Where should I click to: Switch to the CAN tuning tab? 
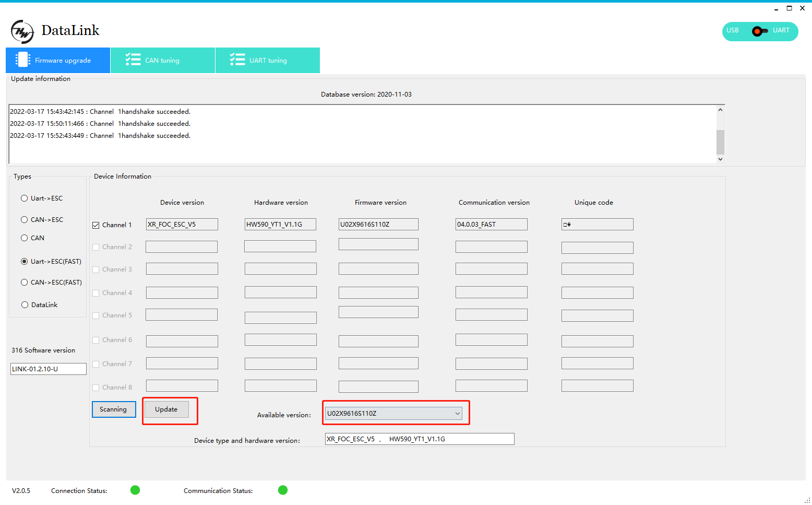pos(162,61)
